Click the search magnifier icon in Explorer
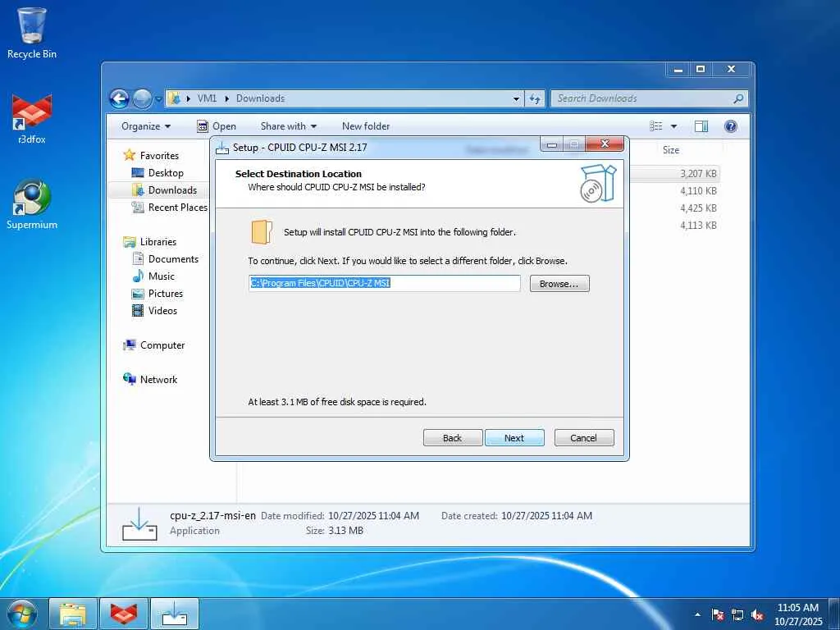The image size is (840, 630). pyautogui.click(x=738, y=98)
